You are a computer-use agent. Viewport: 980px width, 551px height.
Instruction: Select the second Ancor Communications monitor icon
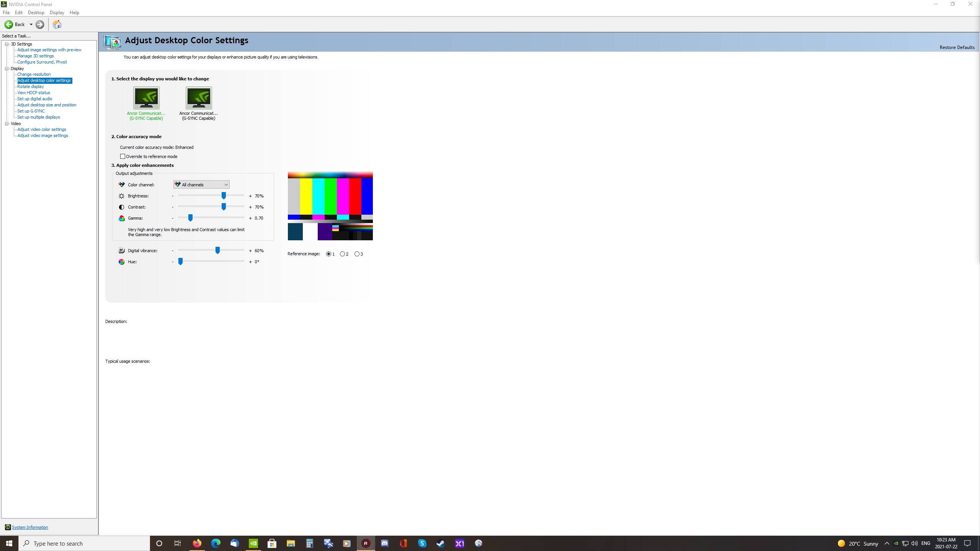click(x=198, y=98)
